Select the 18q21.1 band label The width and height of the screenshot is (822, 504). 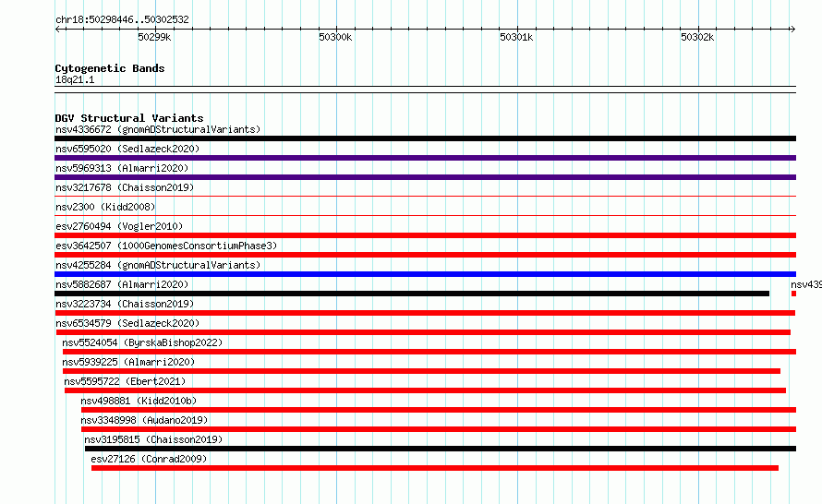(x=75, y=79)
